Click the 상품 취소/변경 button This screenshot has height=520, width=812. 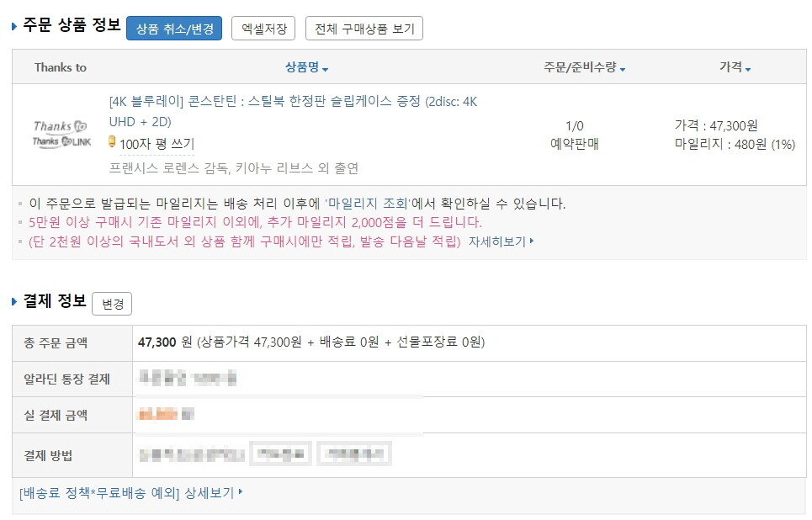[x=173, y=29]
